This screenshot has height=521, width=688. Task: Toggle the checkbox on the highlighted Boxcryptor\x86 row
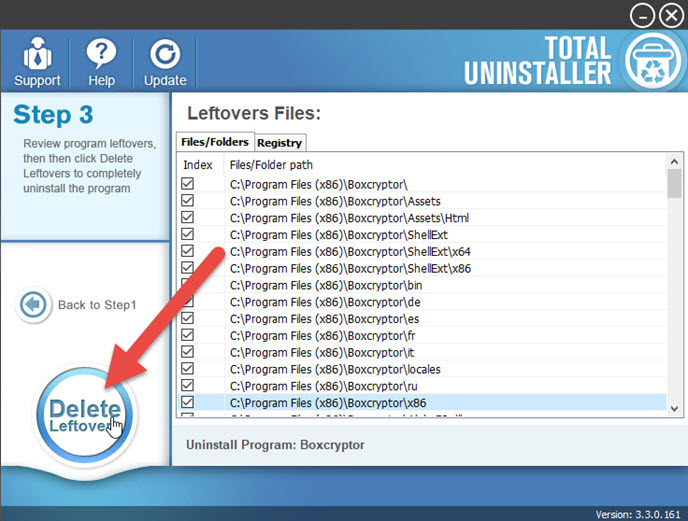187,402
